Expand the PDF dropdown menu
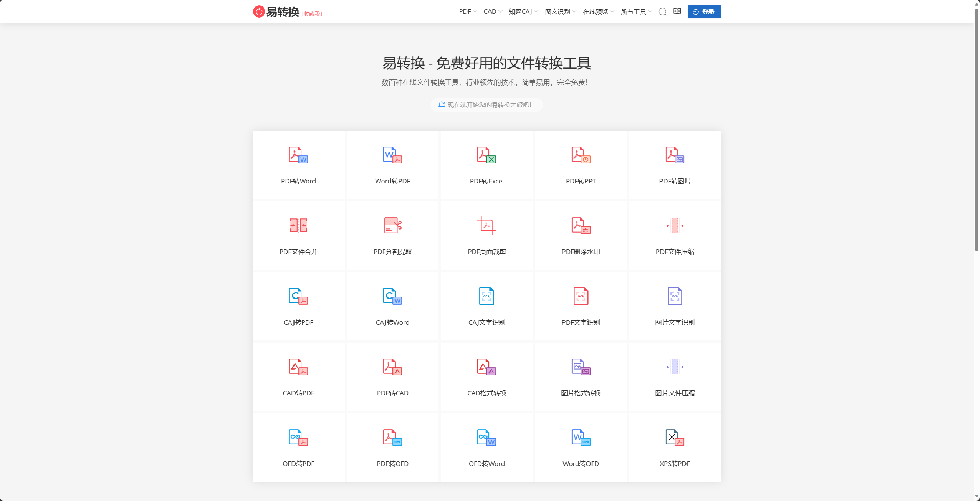 click(467, 11)
